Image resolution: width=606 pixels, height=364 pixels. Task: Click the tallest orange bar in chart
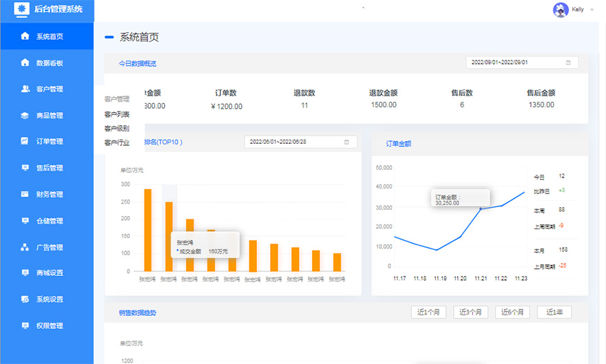pos(147,230)
